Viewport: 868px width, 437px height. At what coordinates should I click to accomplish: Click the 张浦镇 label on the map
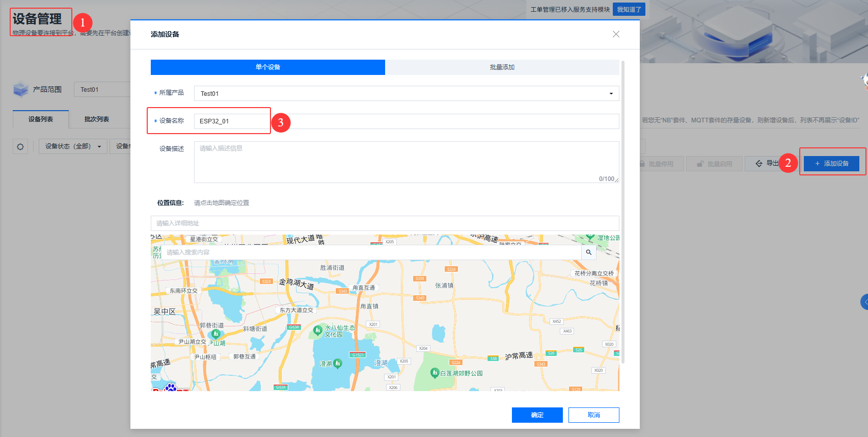(x=444, y=286)
